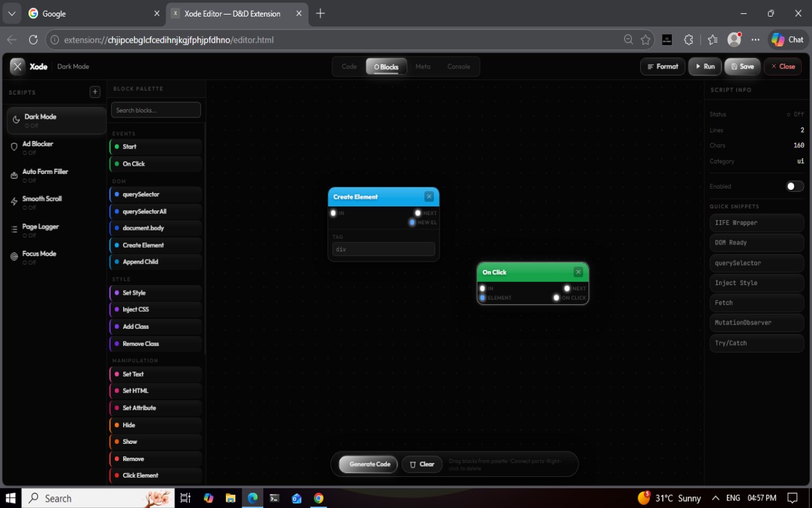Insert the IIFE Wrapper snippet
Screen dimensions: 812x508
(757, 223)
